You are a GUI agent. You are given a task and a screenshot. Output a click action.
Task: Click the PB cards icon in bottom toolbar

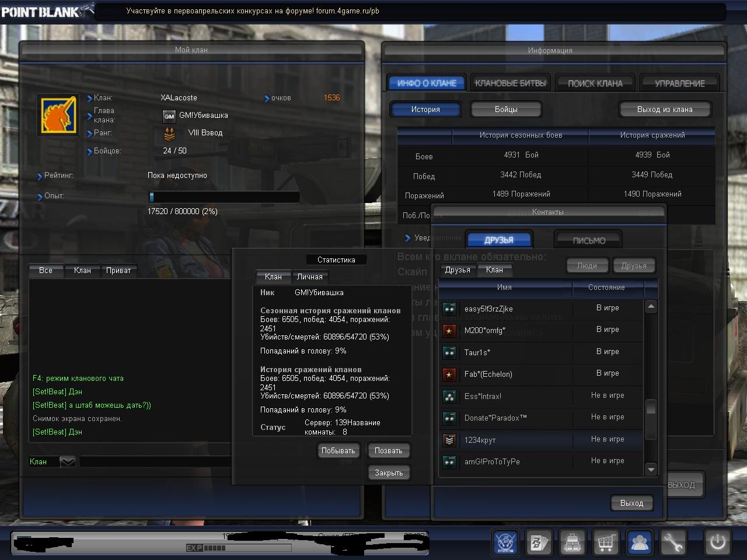tap(539, 542)
